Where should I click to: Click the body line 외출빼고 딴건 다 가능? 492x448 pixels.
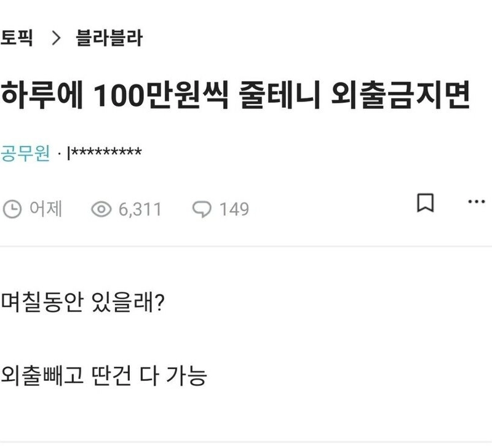[x=103, y=375]
